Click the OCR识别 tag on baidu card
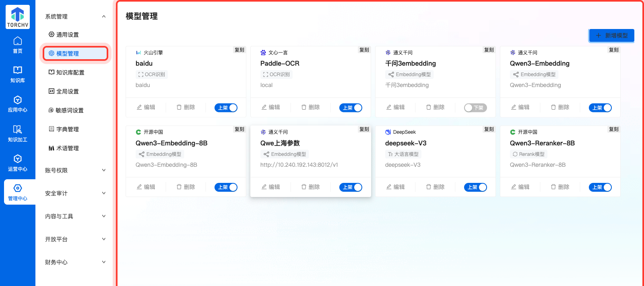 (151, 75)
